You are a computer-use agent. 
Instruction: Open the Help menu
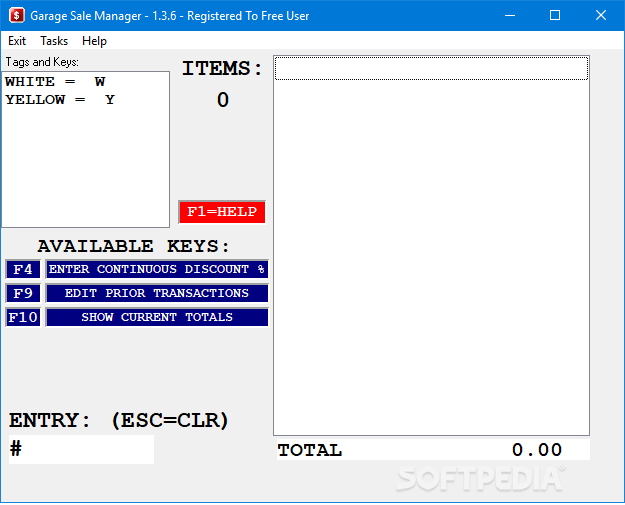pos(94,41)
